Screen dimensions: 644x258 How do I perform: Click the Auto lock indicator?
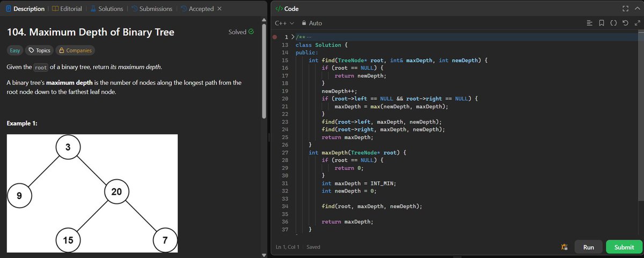[x=312, y=23]
